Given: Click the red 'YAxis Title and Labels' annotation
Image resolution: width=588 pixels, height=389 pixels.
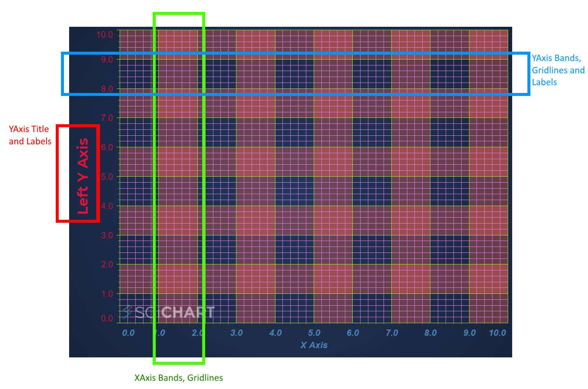Looking at the screenshot, I should click(30, 135).
